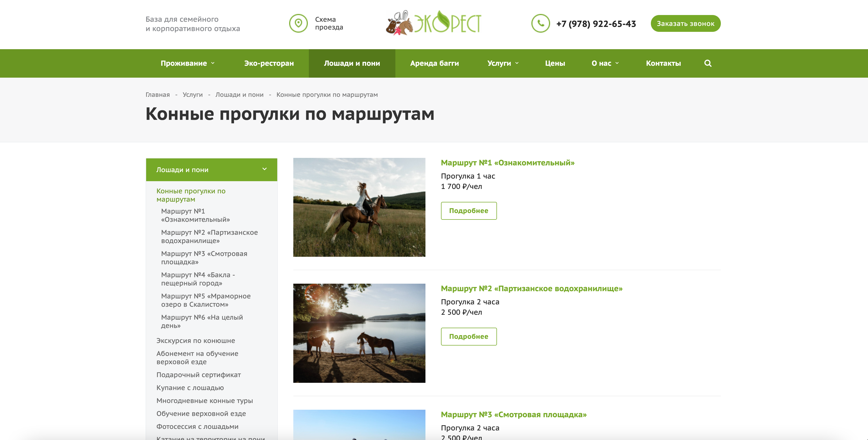Click Подробнее for Маршрут №1

[x=469, y=211]
